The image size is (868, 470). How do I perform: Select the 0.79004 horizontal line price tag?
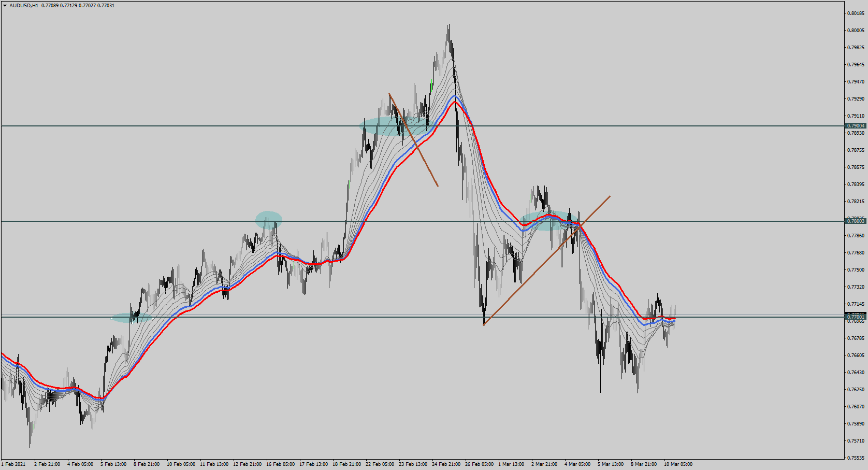[856, 126]
